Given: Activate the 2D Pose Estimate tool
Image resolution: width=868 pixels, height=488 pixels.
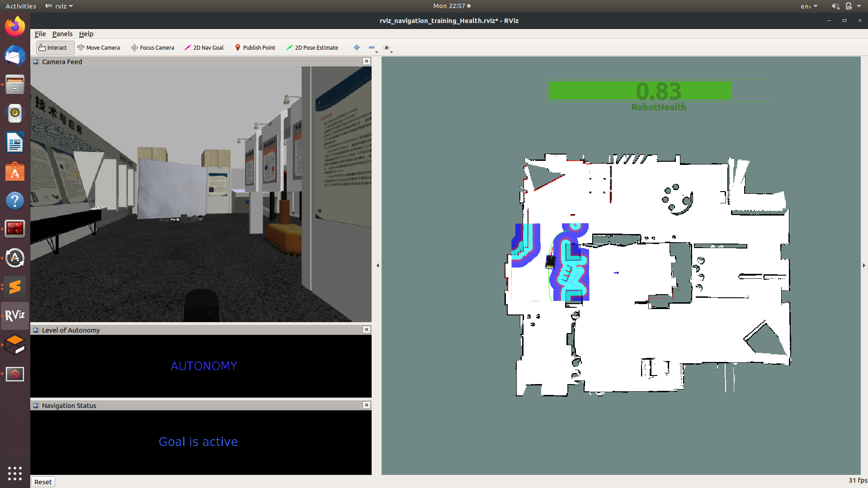Looking at the screenshot, I should point(312,47).
